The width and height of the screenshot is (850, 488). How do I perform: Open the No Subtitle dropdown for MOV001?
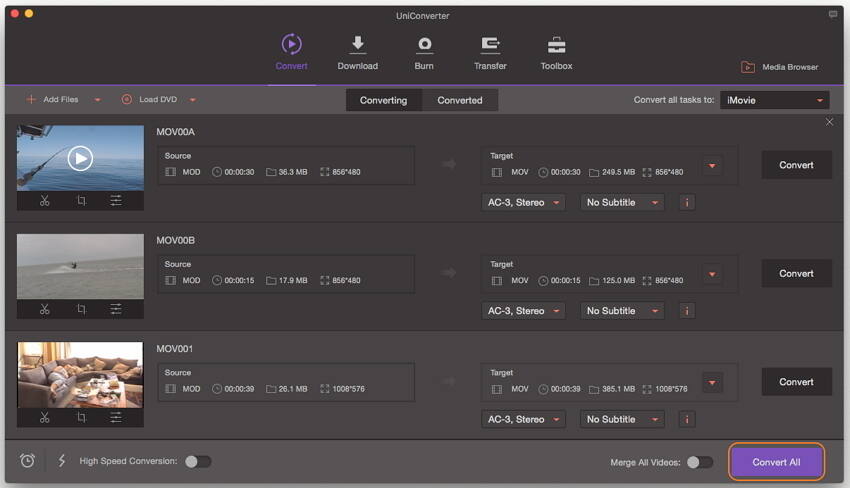tap(622, 419)
